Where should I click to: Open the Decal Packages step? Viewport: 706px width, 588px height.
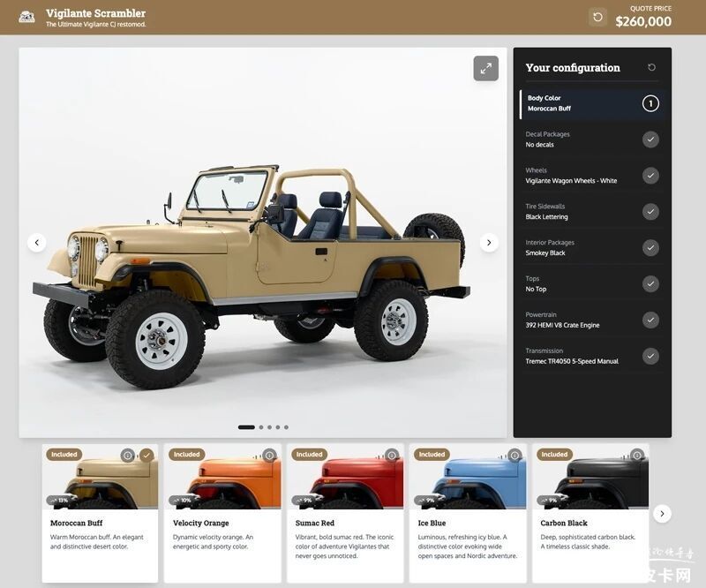pyautogui.click(x=591, y=139)
